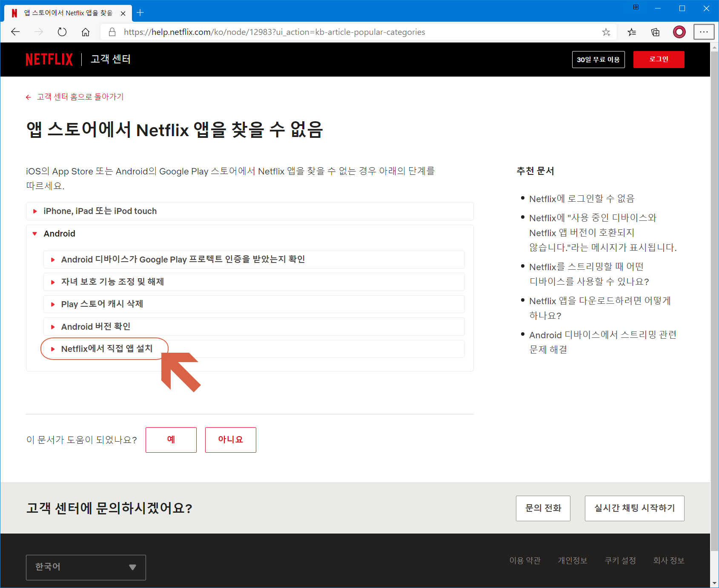This screenshot has width=719, height=588.
Task: Expand Android 버전 확인
Action: tap(254, 326)
